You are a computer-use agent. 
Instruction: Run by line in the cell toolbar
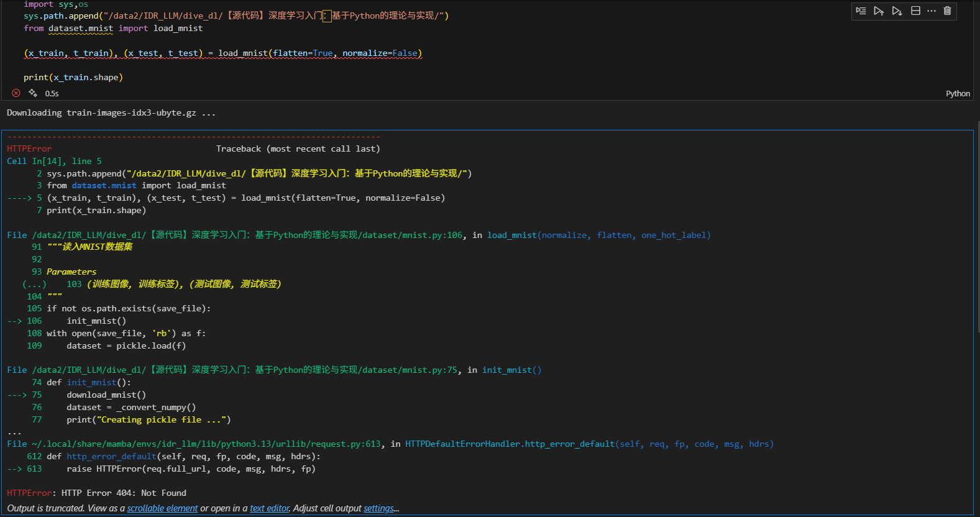pos(861,11)
